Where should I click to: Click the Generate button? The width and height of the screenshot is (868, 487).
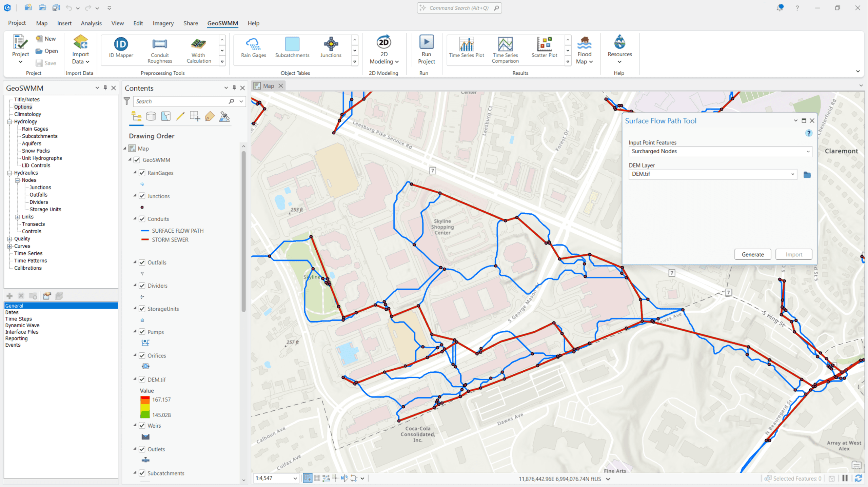tap(753, 254)
